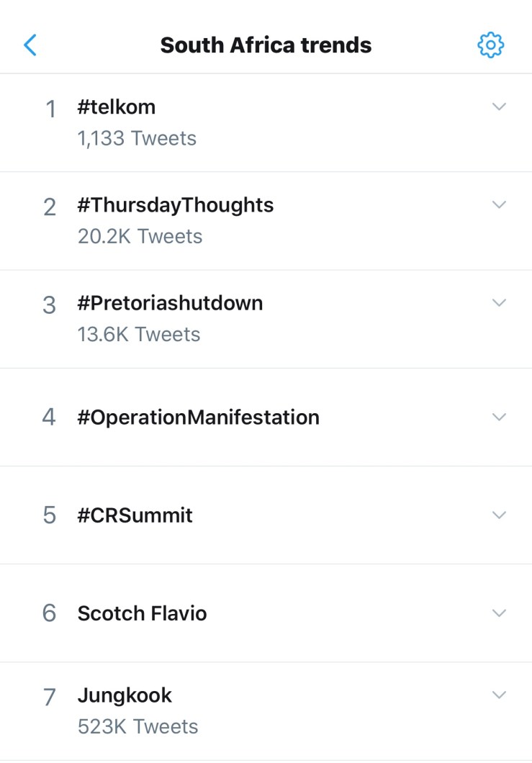Open #Pretoriashutdown trending hashtag
The width and height of the screenshot is (532, 763).
pyautogui.click(x=170, y=303)
